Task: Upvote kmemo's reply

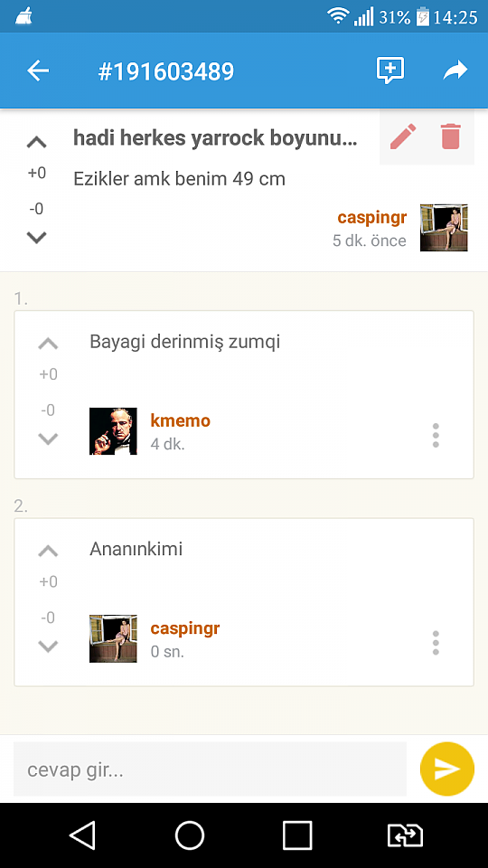Action: 48,344
